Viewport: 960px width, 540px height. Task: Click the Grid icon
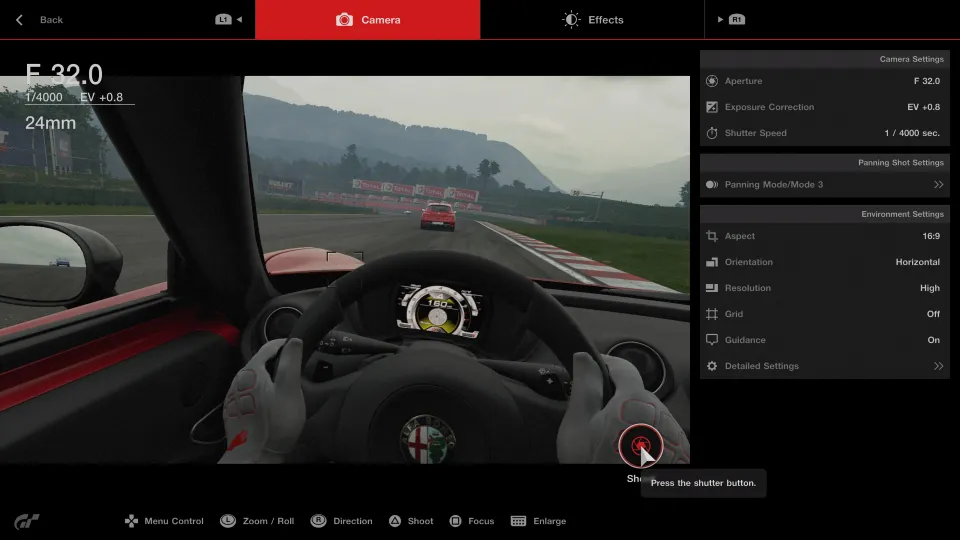tap(711, 314)
